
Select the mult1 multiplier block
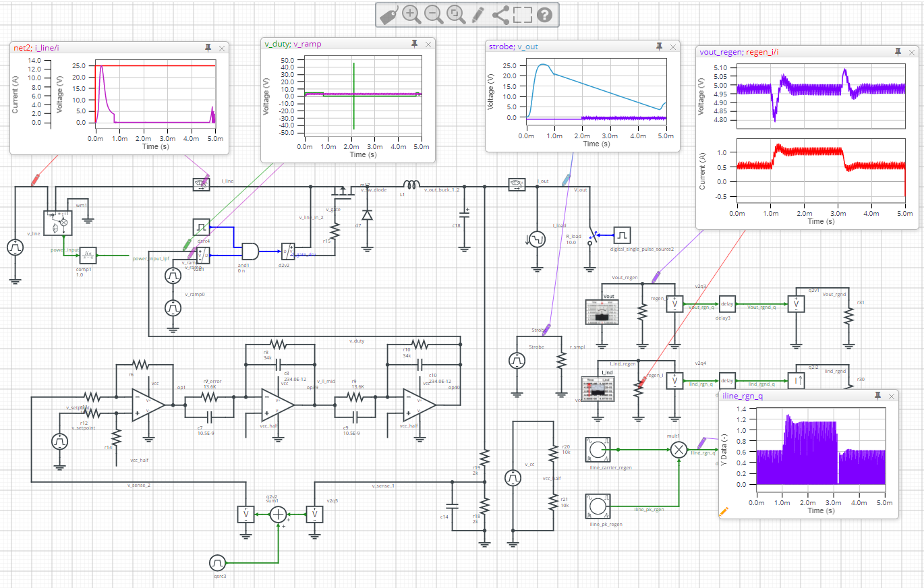pos(679,450)
